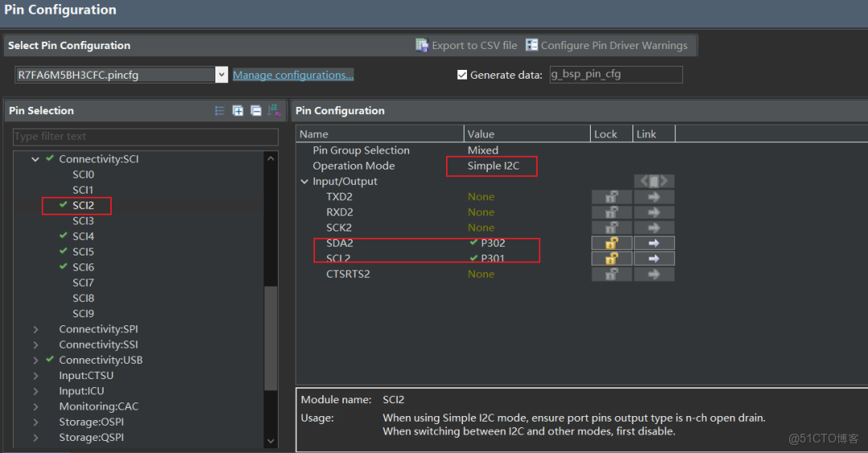Click the Name column header
The height and width of the screenshot is (453, 868).
[x=379, y=134]
